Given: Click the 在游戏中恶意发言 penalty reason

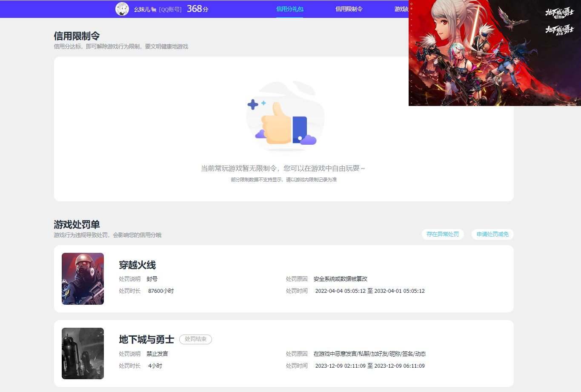Looking at the screenshot, I should (x=370, y=354).
